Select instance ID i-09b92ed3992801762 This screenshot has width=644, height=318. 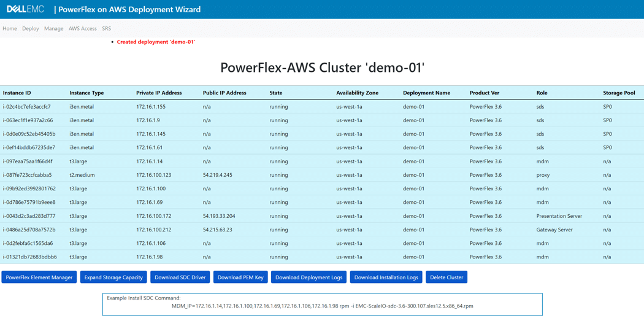tap(29, 188)
